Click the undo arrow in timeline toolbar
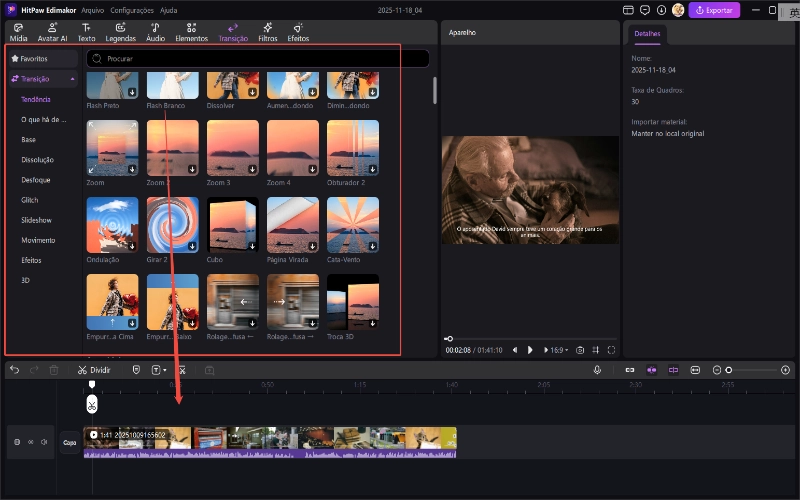 (x=14, y=370)
